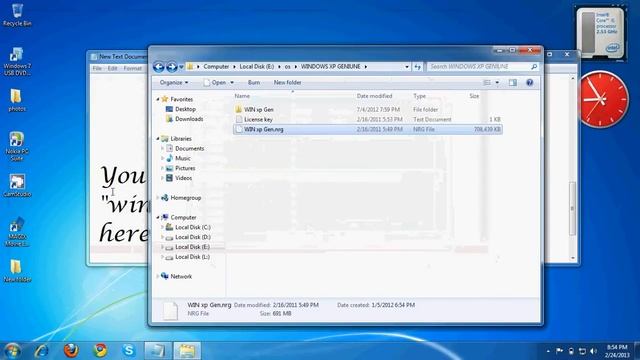Launch Google Chrome from taskbar
The height and width of the screenshot is (360, 640).
tap(100, 351)
